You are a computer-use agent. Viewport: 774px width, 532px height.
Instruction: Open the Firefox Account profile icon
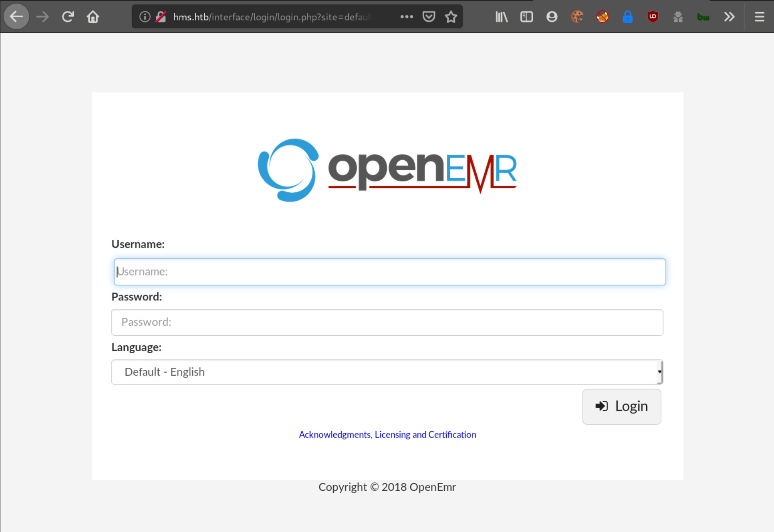coord(552,16)
